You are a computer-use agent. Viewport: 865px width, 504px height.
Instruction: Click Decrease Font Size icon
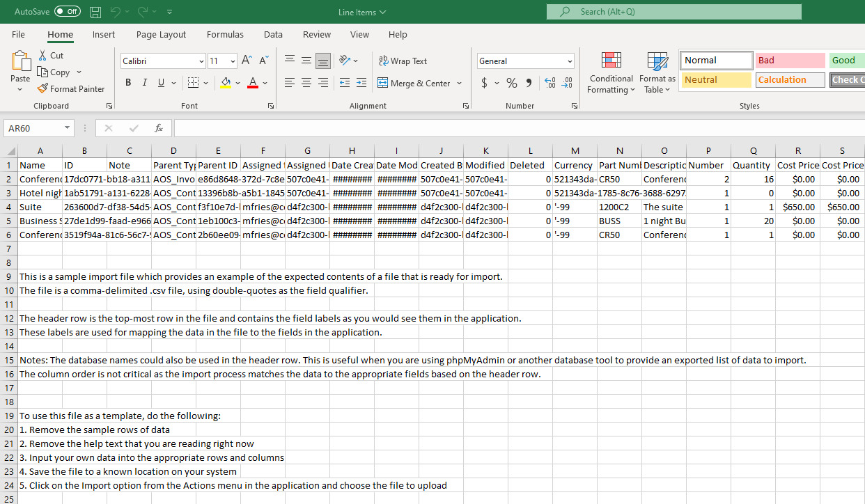[x=264, y=61]
